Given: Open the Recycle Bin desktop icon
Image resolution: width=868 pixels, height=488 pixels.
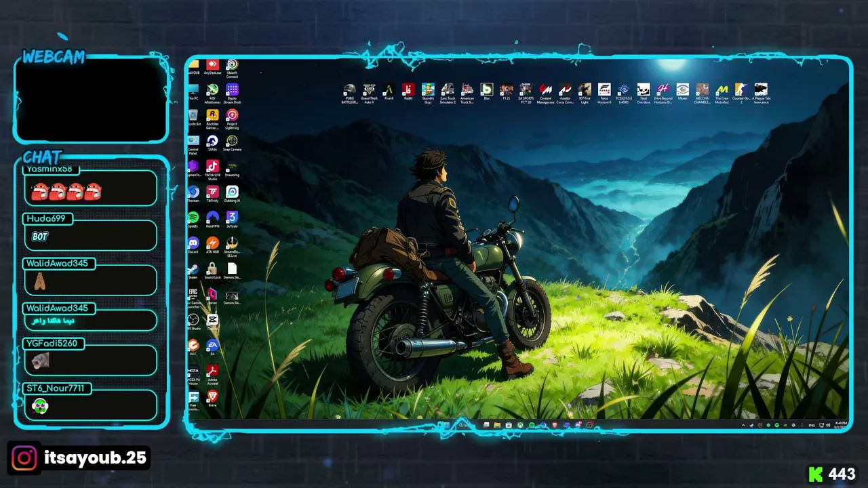Looking at the screenshot, I should click(193, 118).
